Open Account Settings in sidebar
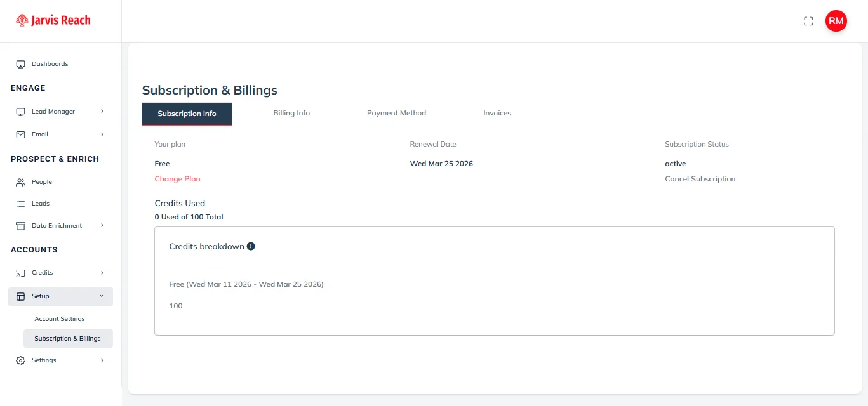The height and width of the screenshot is (406, 868). tap(60, 319)
